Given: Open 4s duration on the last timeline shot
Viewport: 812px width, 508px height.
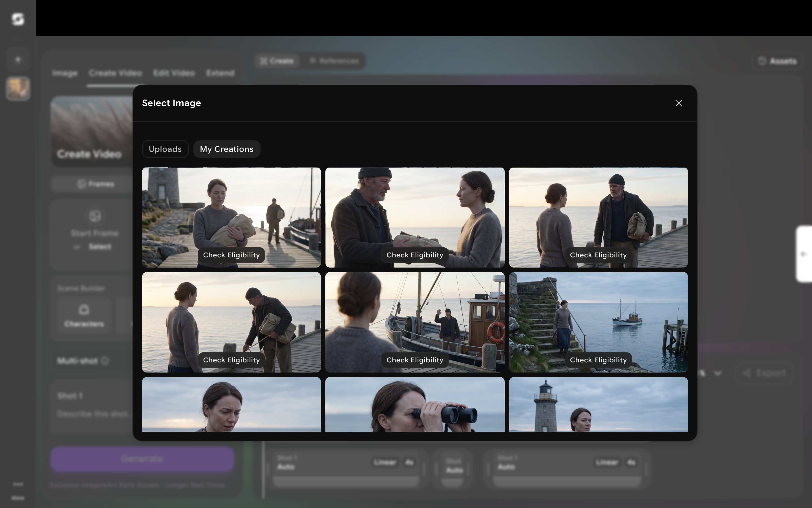Looking at the screenshot, I should 631,463.
